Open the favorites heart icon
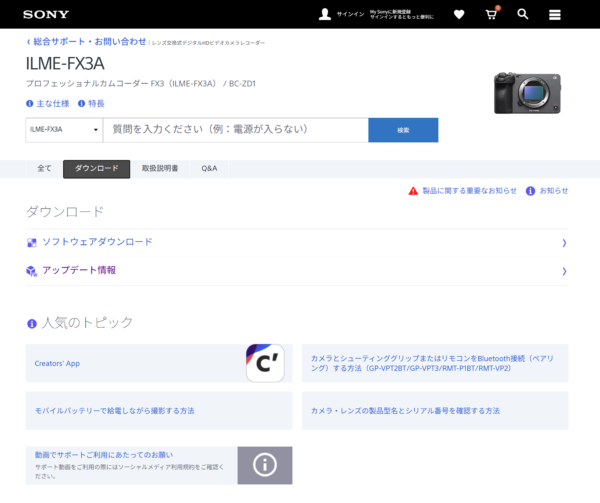This screenshot has width=600, height=503. [x=459, y=15]
